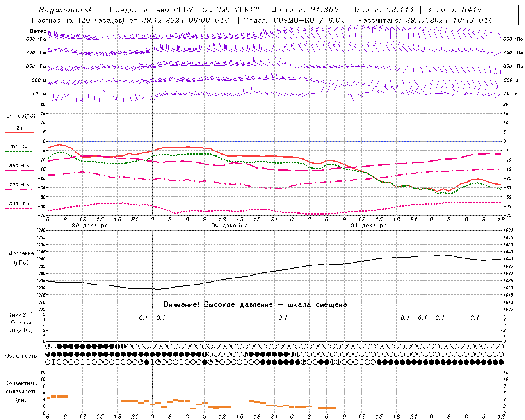The width and height of the screenshot is (525, 420).
Task: Click the 31 декабря date label
Action: click(369, 226)
